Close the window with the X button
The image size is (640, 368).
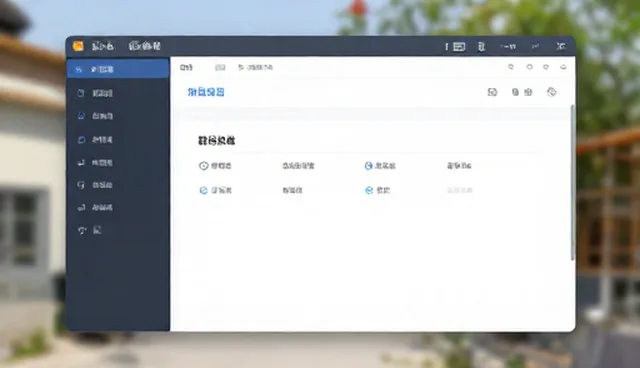[561, 47]
